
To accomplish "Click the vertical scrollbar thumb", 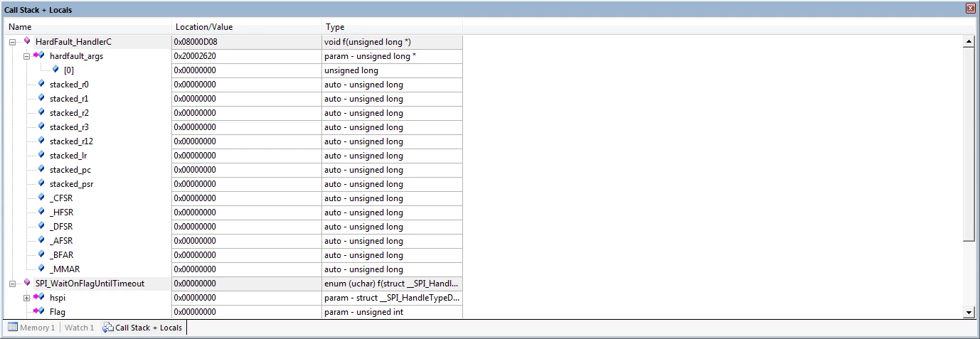I will tap(968, 145).
